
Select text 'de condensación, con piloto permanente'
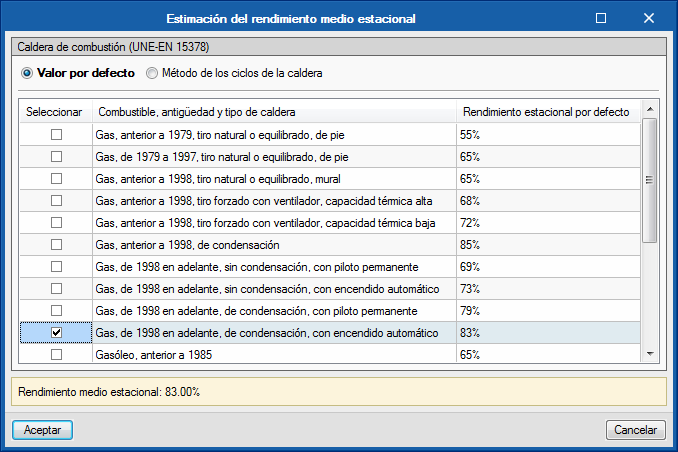321,311
